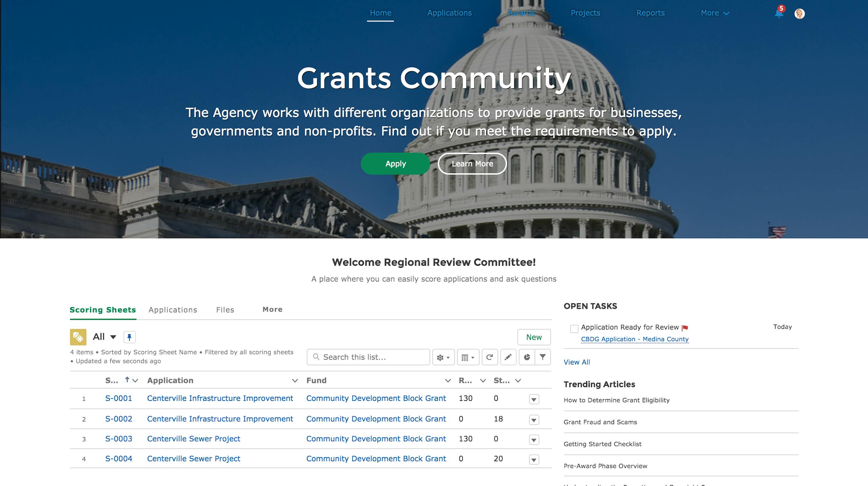
Task: Expand the More navigation menu
Action: tap(715, 13)
